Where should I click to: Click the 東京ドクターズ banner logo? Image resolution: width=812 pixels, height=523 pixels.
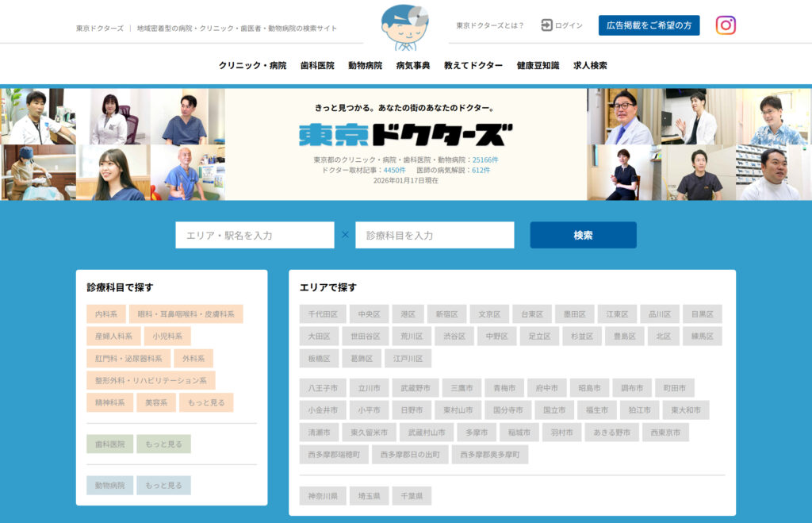[405, 134]
